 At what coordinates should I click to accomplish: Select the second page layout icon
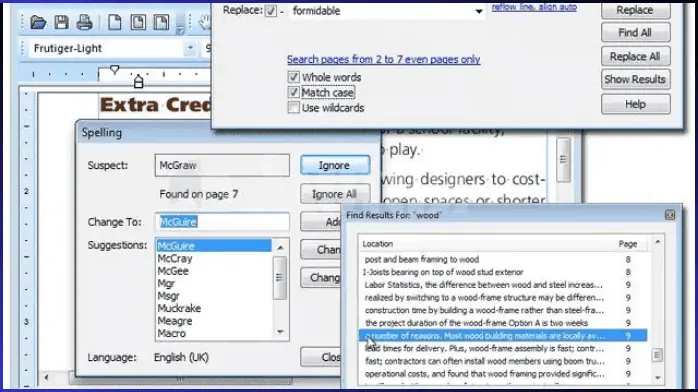click(138, 22)
